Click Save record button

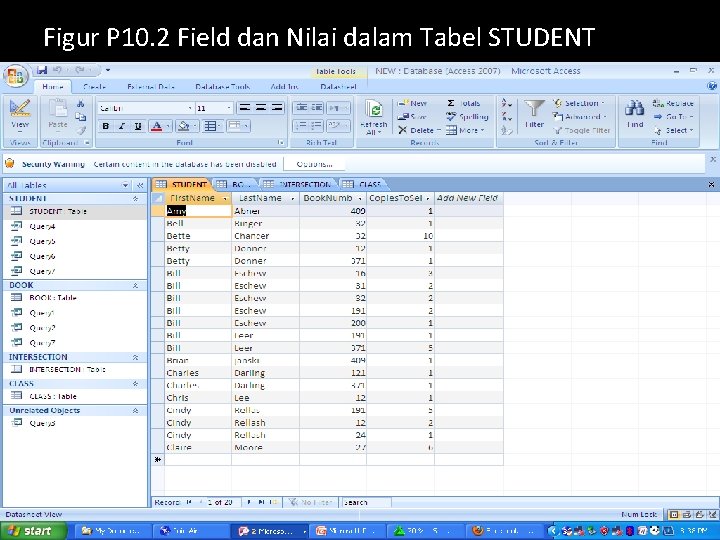point(412,117)
